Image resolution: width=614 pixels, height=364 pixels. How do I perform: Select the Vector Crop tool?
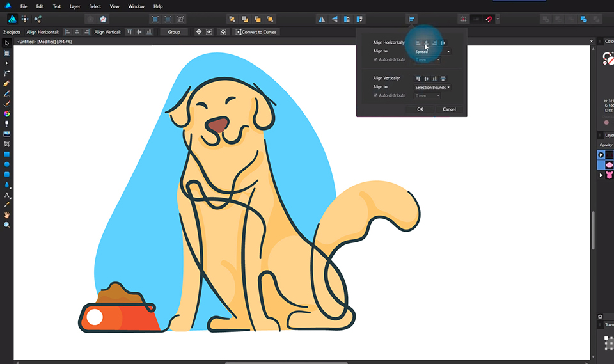pyautogui.click(x=6, y=144)
